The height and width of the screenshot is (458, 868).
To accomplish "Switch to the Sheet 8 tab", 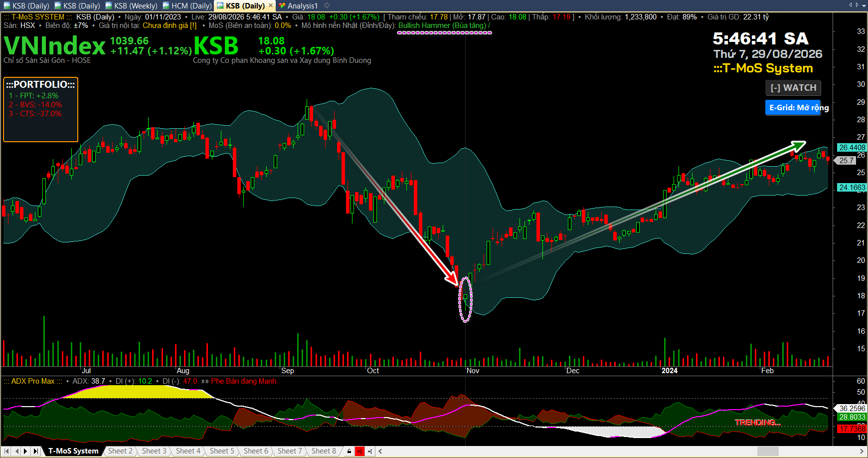I will 324,451.
